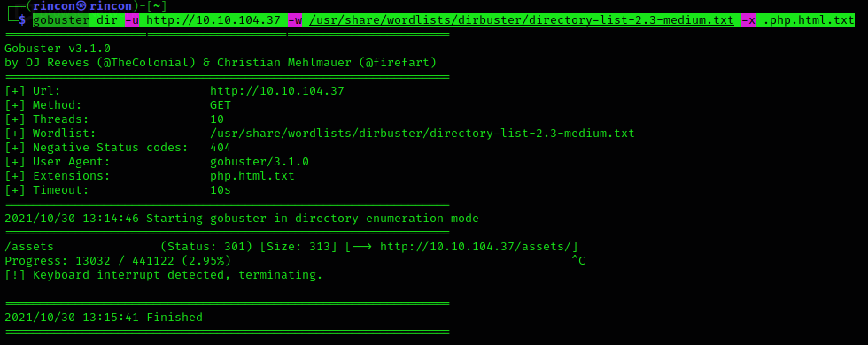
Task: Click the gobuster command word in the prompt
Action: [x=61, y=20]
